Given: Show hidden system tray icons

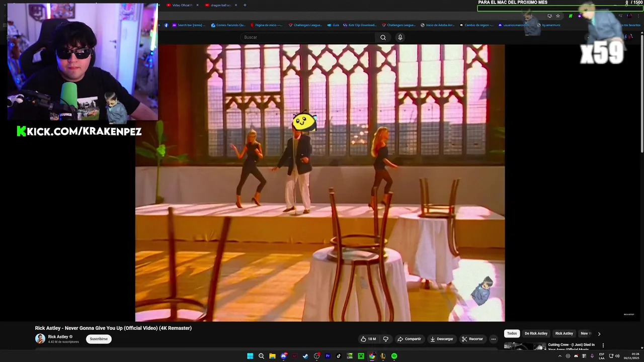Looking at the screenshot, I should pos(560,356).
